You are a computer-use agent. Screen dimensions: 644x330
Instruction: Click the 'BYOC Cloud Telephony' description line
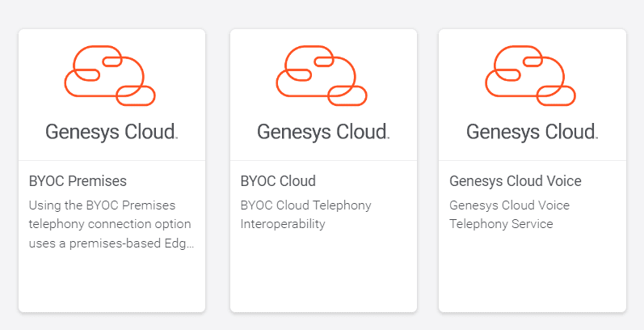pos(306,205)
